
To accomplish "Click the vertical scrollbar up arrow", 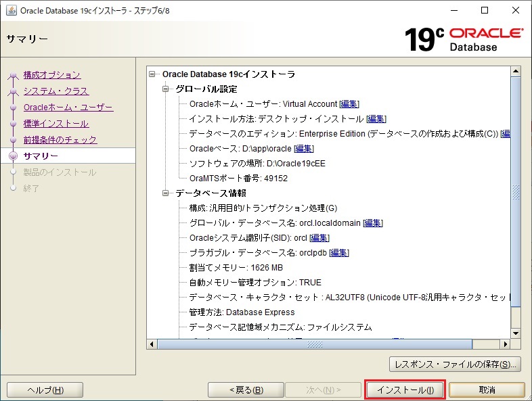I will point(516,71).
